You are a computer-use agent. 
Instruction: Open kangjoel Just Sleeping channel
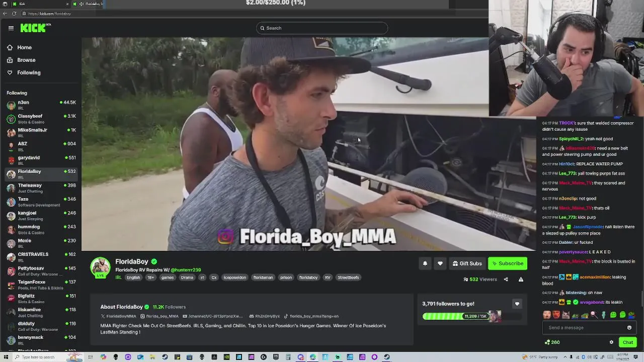click(x=41, y=216)
